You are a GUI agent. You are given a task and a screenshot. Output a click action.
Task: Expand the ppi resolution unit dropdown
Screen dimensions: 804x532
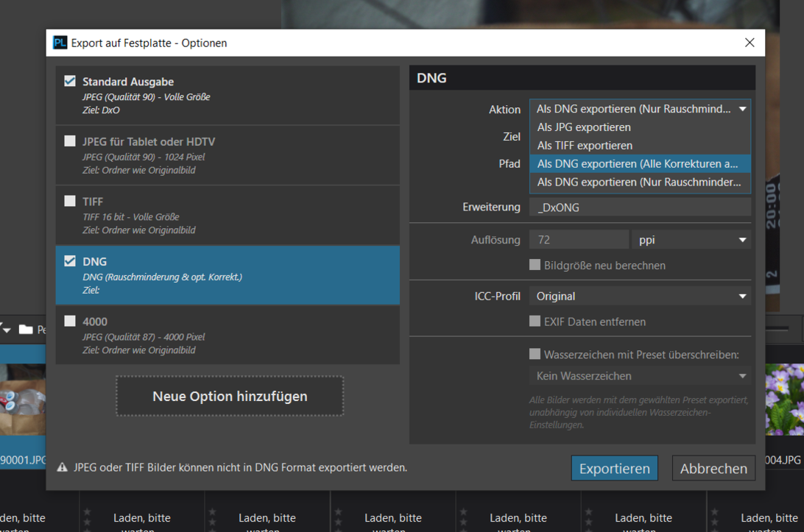pos(691,240)
